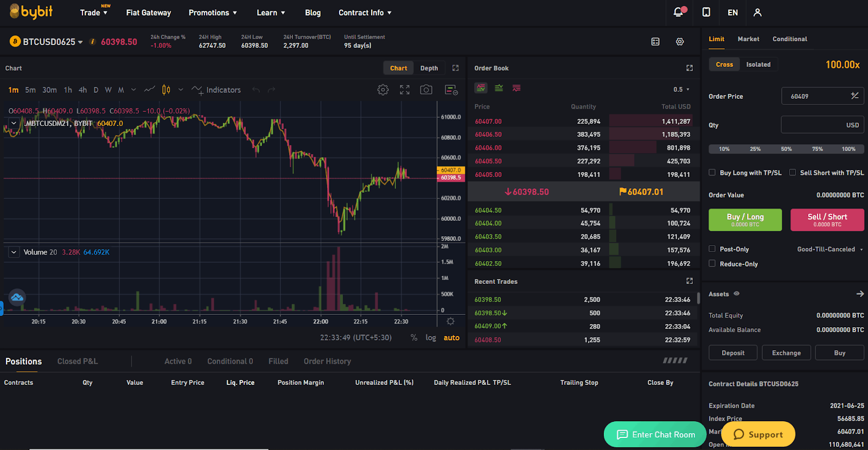The height and width of the screenshot is (450, 868).
Task: Set quantity slider to 50%
Action: (x=786, y=149)
